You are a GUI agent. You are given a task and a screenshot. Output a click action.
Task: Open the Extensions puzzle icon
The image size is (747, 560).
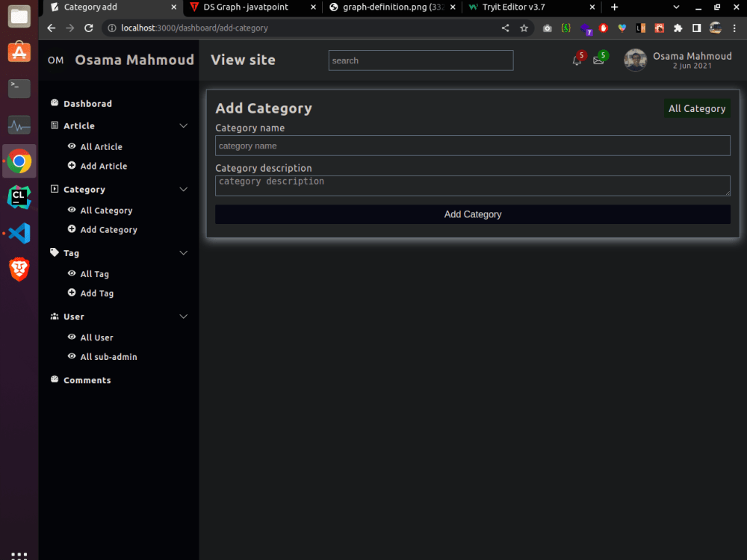pyautogui.click(x=678, y=28)
